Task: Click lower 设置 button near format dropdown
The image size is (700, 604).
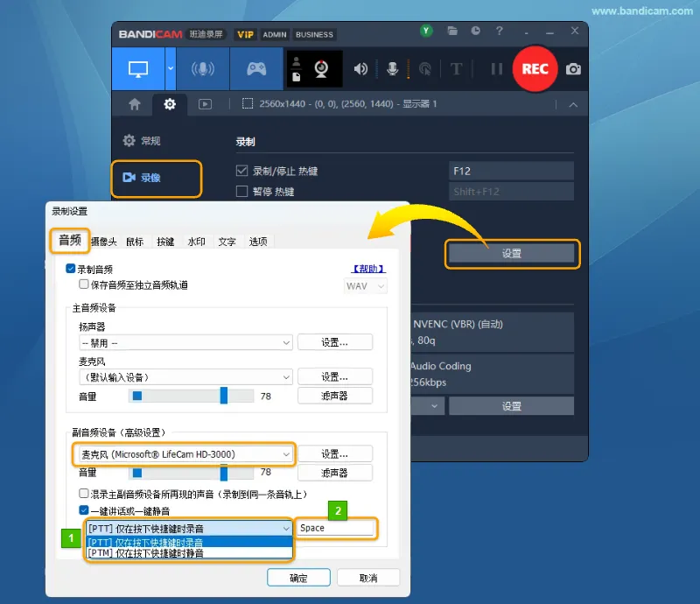Action: [x=512, y=406]
